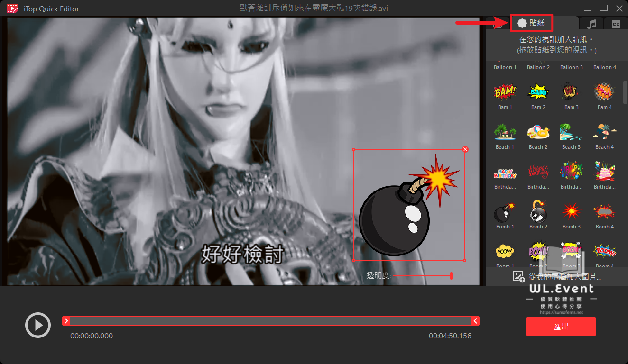This screenshot has width=628, height=364.
Task: Add the Bam 3 sticker
Action: [x=571, y=92]
